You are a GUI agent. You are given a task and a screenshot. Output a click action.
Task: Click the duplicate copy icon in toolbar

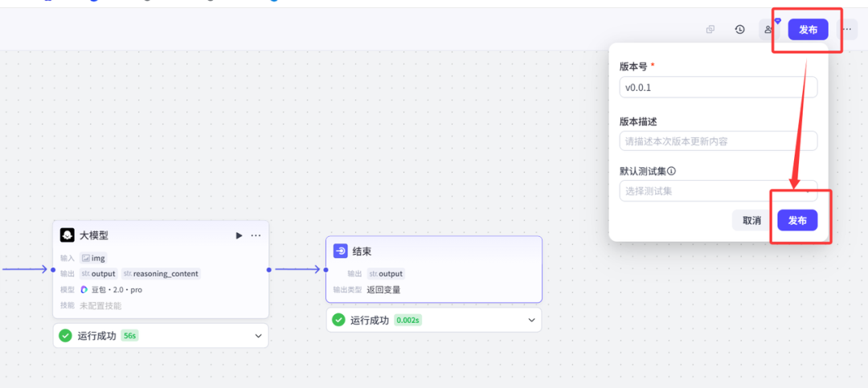pyautogui.click(x=710, y=30)
